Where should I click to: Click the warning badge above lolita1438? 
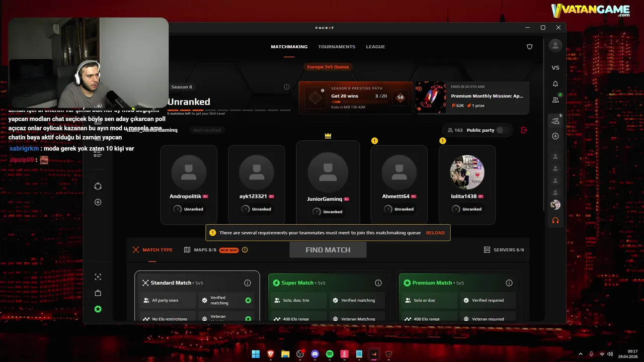pyautogui.click(x=443, y=141)
